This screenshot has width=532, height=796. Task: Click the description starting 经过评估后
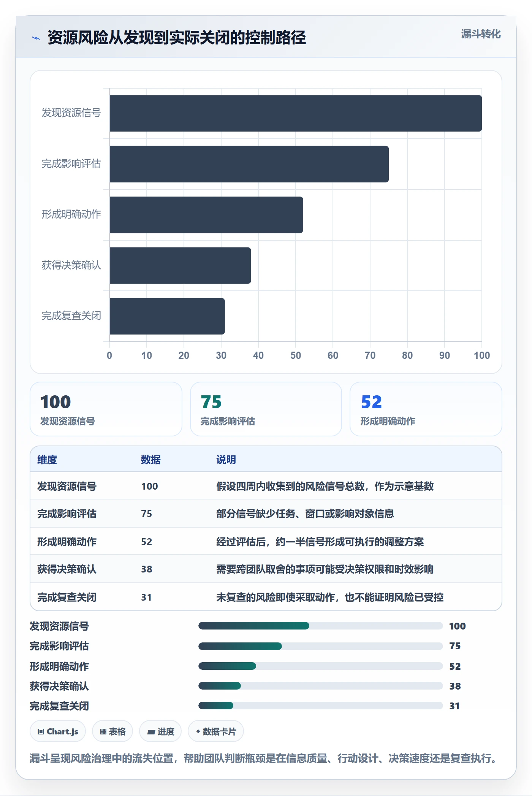(320, 542)
